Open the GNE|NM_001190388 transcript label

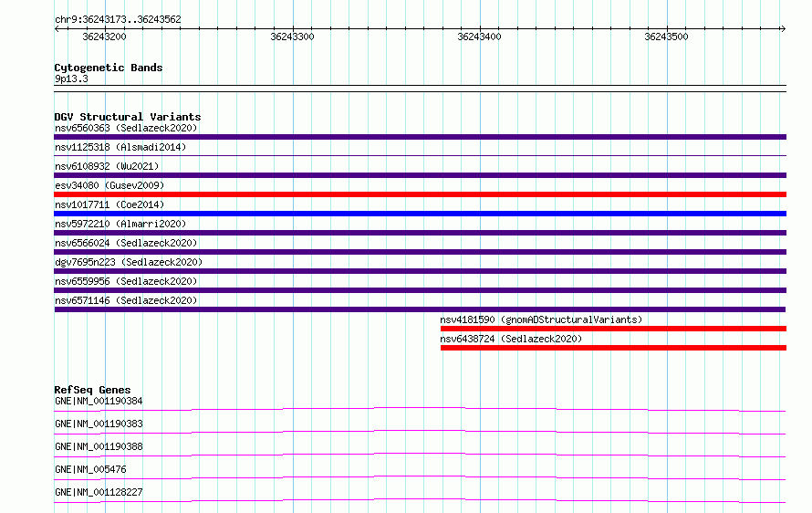click(x=99, y=446)
